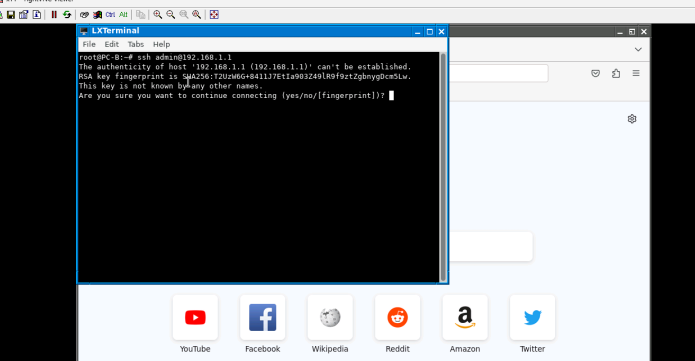Open the Wikipedia shortcut tile
The height and width of the screenshot is (361, 695).
[x=330, y=318]
